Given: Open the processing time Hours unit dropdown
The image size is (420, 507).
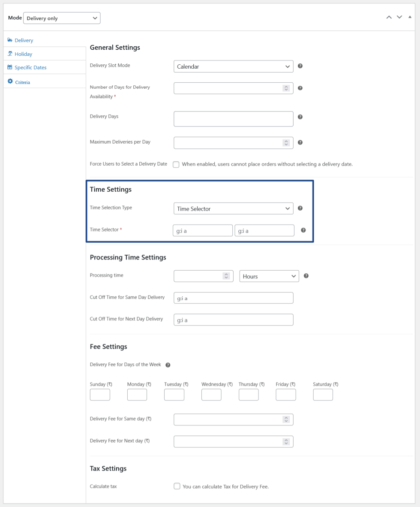Looking at the screenshot, I should click(x=269, y=276).
